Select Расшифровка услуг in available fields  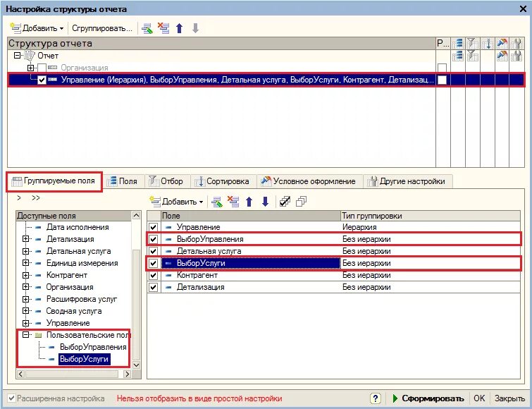tap(82, 299)
